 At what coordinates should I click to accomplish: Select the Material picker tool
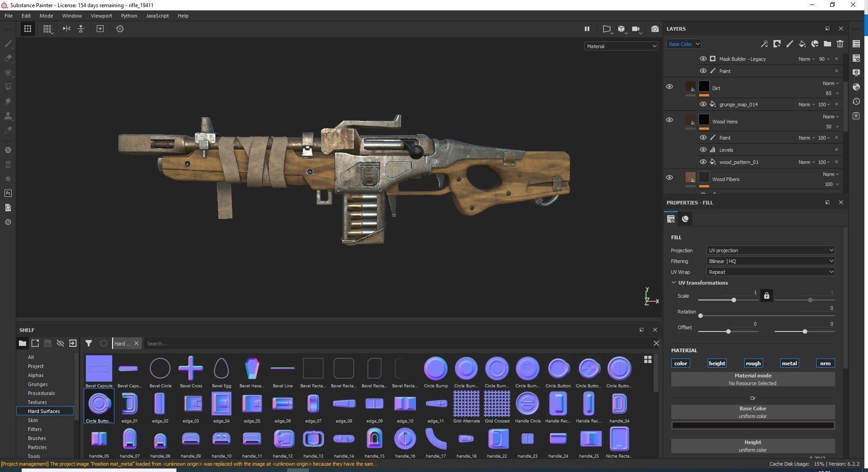click(8, 130)
